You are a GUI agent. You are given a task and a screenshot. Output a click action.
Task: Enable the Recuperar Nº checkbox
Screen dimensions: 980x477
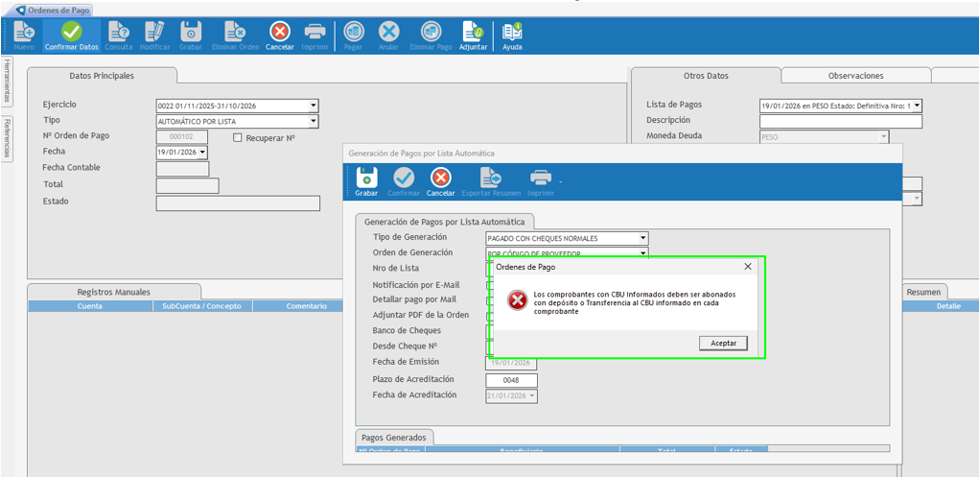239,137
